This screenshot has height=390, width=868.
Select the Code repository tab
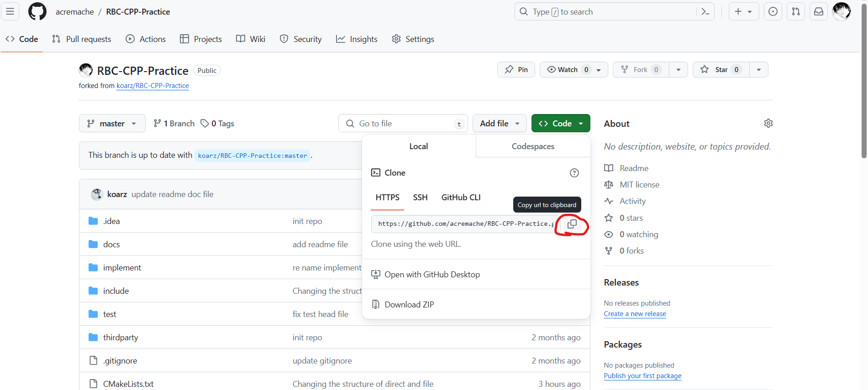[x=21, y=39]
